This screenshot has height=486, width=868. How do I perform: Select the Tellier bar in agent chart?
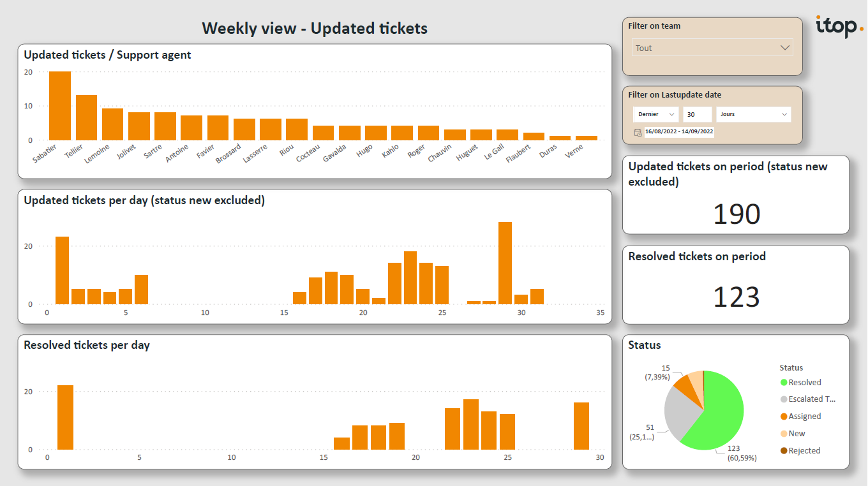click(x=86, y=118)
